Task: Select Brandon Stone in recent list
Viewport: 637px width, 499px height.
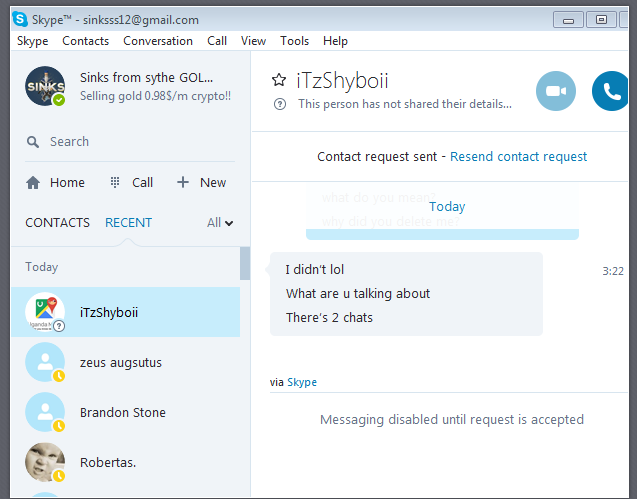Action: click(x=126, y=412)
